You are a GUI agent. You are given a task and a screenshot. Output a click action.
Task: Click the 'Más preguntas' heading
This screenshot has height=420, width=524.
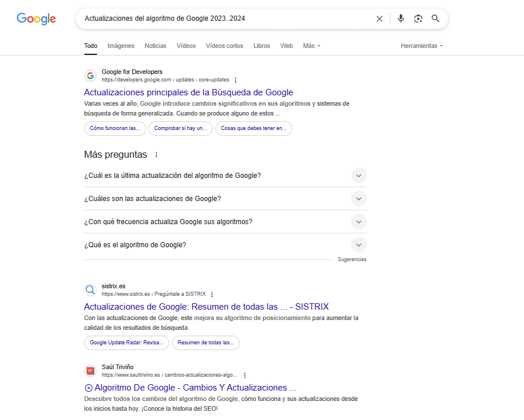click(x=116, y=155)
